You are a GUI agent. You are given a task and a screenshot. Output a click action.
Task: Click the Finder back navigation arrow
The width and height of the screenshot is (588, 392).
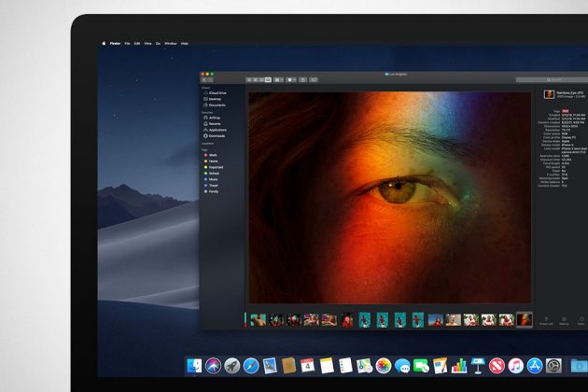(x=204, y=80)
